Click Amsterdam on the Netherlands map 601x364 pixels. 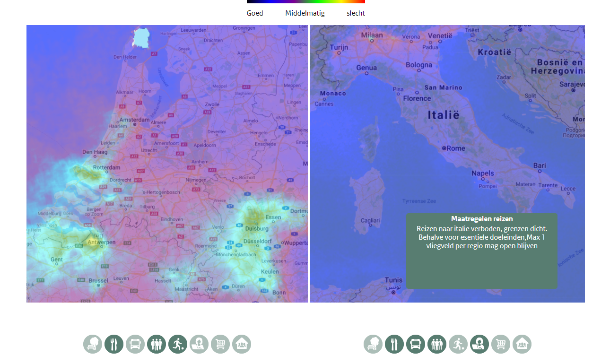[x=135, y=120]
